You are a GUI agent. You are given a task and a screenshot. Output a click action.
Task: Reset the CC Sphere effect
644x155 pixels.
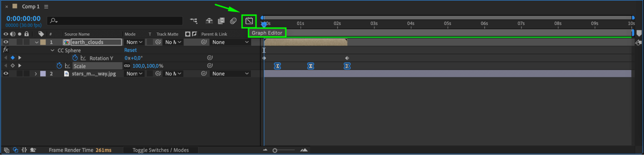point(130,50)
